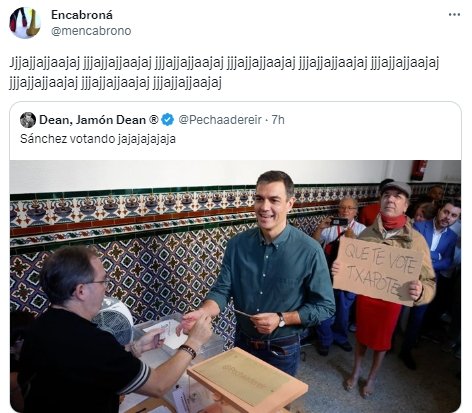Open the @Pechaadereir handle
The height and width of the screenshot is (413, 472).
pyautogui.click(x=220, y=120)
